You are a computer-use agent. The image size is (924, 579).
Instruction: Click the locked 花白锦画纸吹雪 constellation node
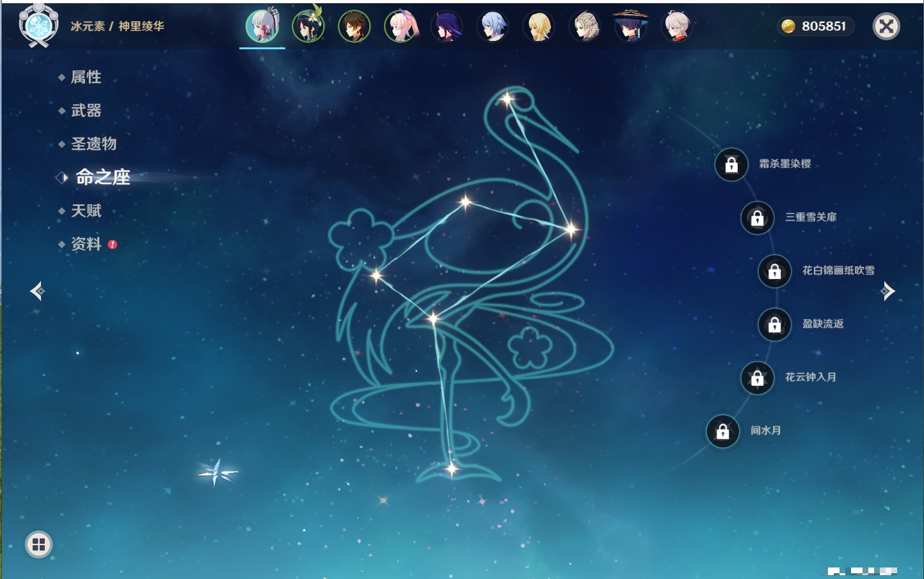point(774,271)
